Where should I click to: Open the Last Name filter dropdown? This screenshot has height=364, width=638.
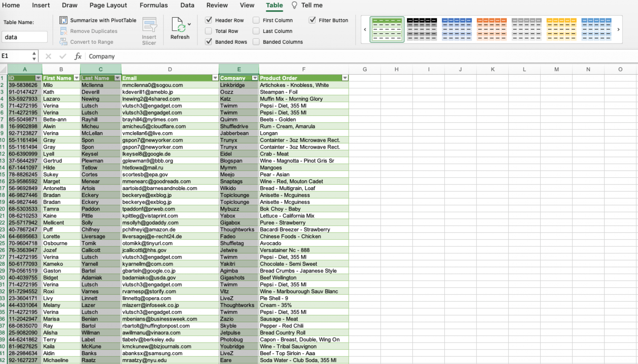pyautogui.click(x=117, y=78)
